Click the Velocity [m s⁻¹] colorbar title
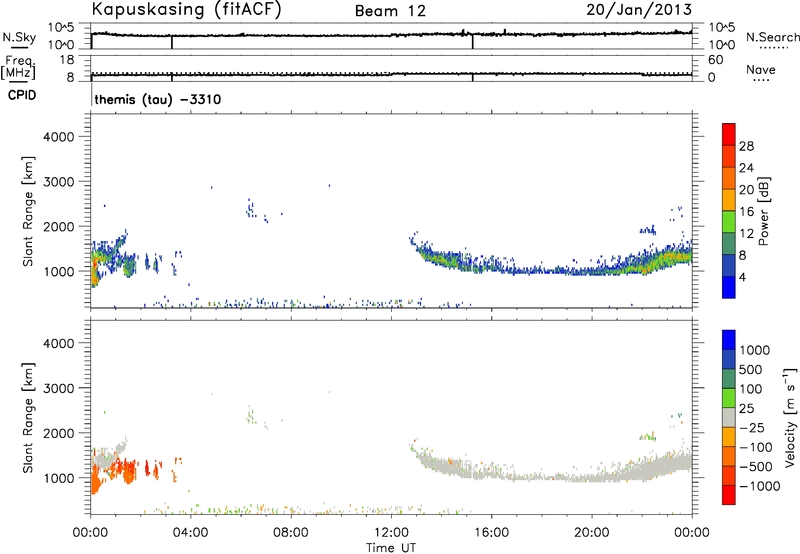800x554 pixels. tap(790, 417)
